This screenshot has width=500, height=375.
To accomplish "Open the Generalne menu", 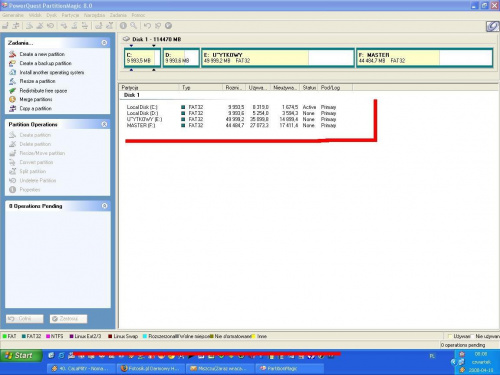I will coord(13,15).
